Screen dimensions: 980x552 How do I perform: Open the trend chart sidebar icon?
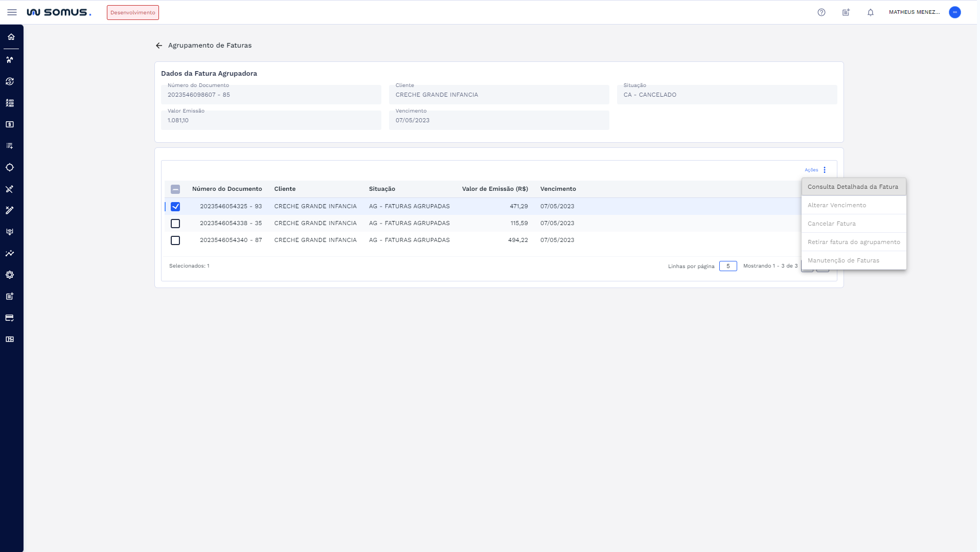10,253
